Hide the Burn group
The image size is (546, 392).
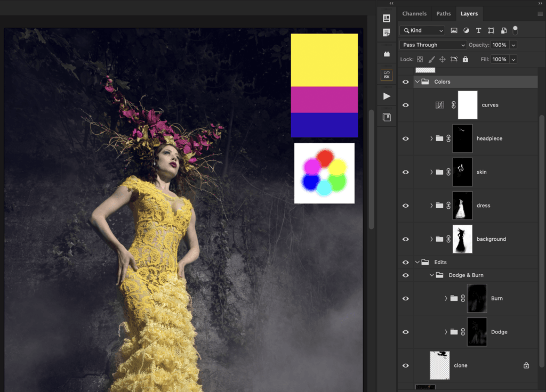(406, 298)
